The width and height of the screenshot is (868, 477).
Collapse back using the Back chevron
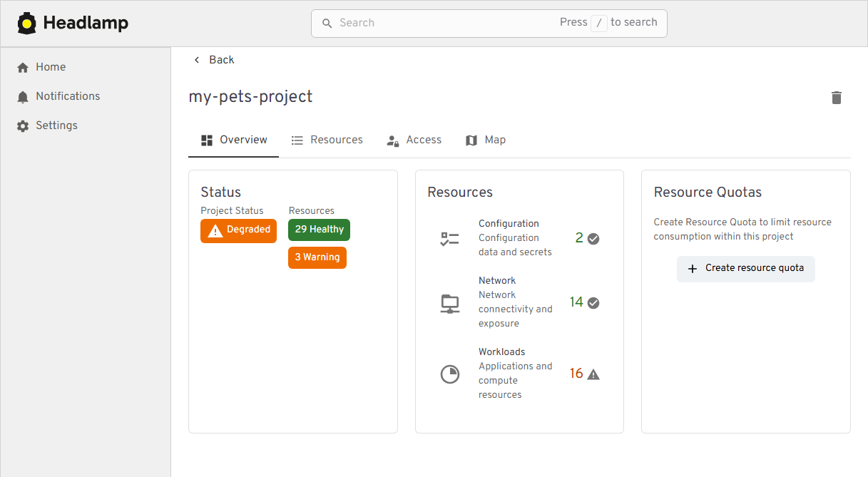point(197,60)
